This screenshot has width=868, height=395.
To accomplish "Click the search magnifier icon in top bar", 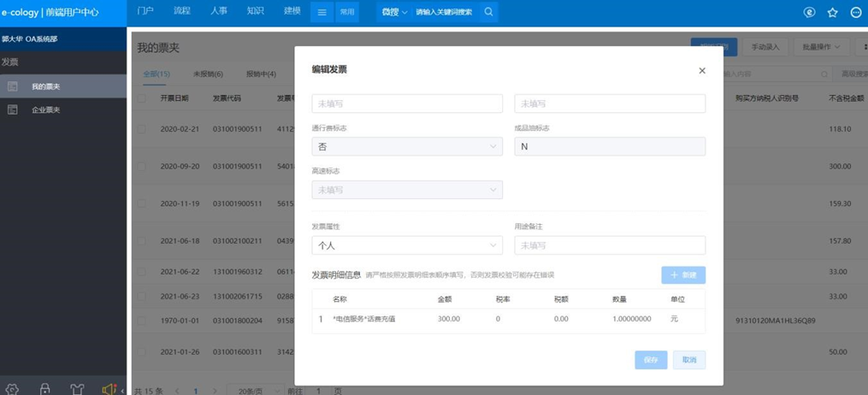I will click(488, 12).
